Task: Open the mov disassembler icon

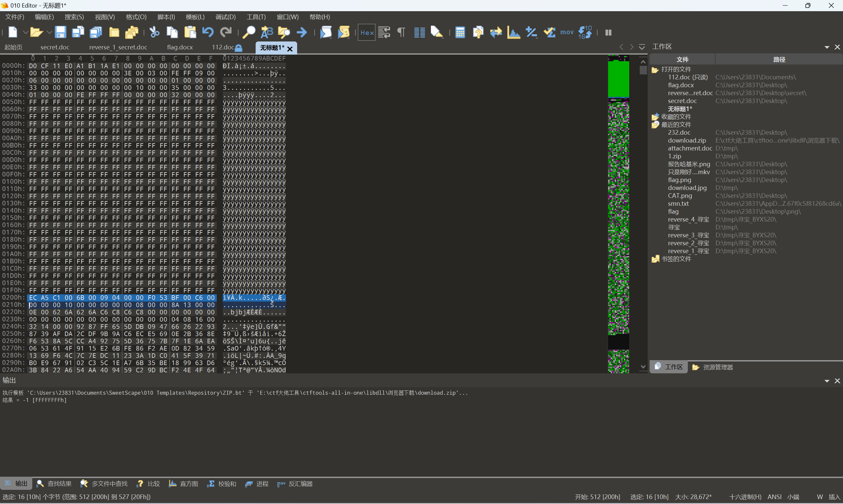Action: (567, 32)
